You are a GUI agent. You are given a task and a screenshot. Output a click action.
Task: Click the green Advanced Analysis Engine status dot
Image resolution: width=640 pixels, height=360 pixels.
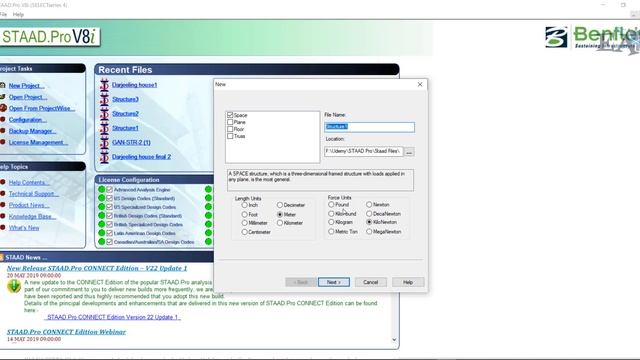[x=102, y=189]
